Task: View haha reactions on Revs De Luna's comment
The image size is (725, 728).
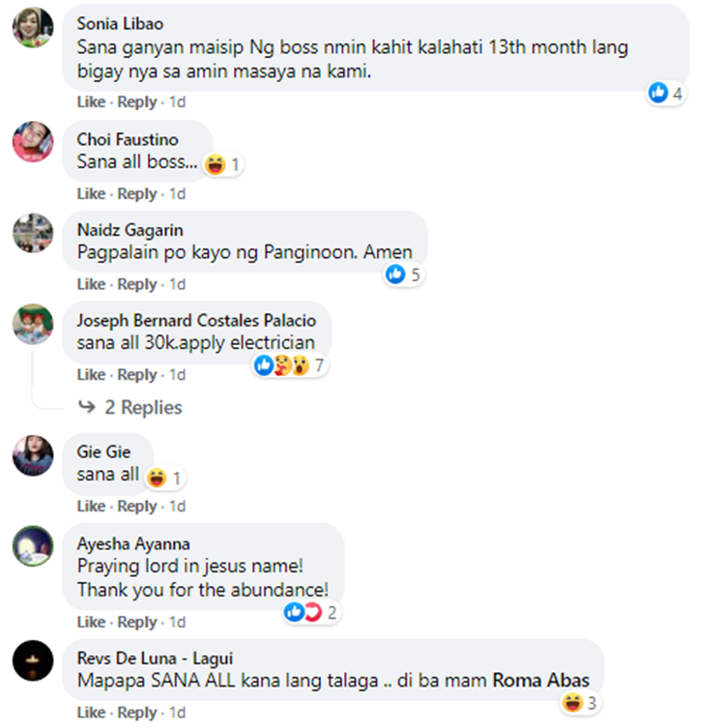Action: click(580, 703)
